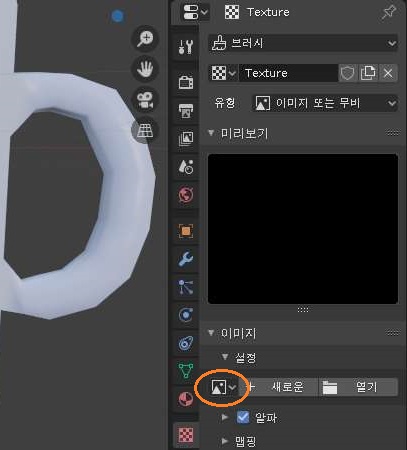Open the Modifier properties wrench tab

point(186,259)
